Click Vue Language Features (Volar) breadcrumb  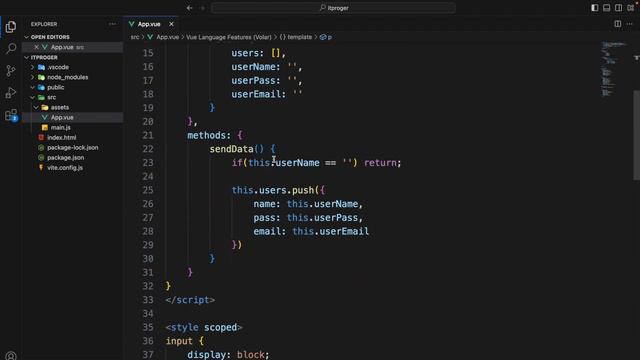(229, 37)
